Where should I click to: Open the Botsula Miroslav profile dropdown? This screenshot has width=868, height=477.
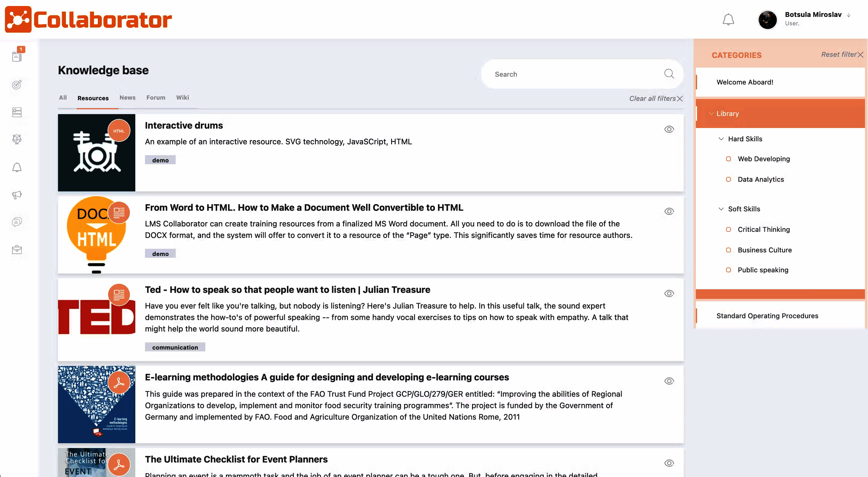tap(813, 14)
